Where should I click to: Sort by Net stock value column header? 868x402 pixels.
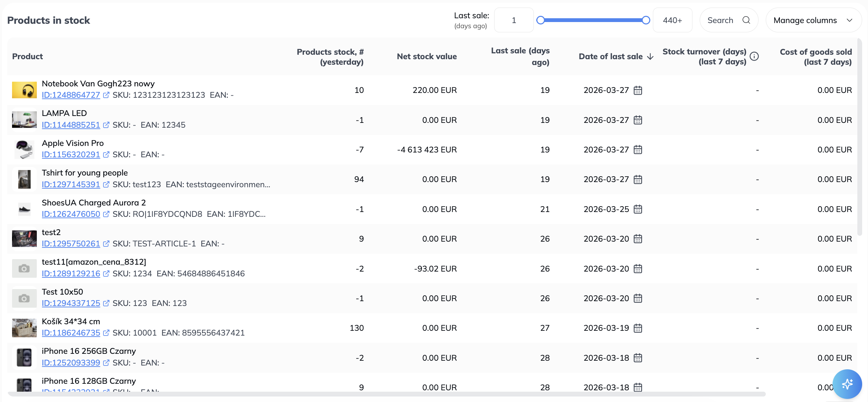426,56
